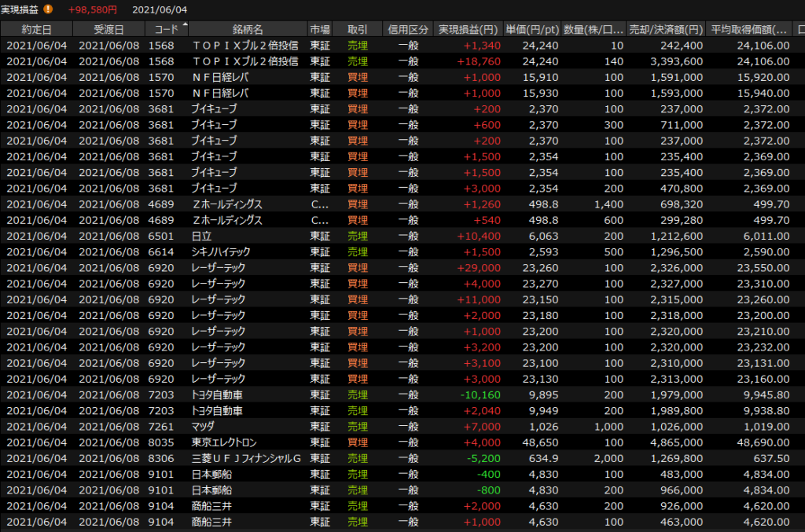Click the 市場 column header
The image size is (805, 532).
[320, 29]
